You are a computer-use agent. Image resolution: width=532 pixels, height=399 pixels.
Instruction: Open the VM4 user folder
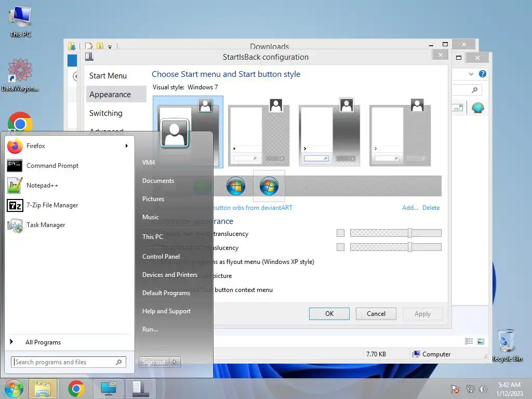click(x=149, y=163)
